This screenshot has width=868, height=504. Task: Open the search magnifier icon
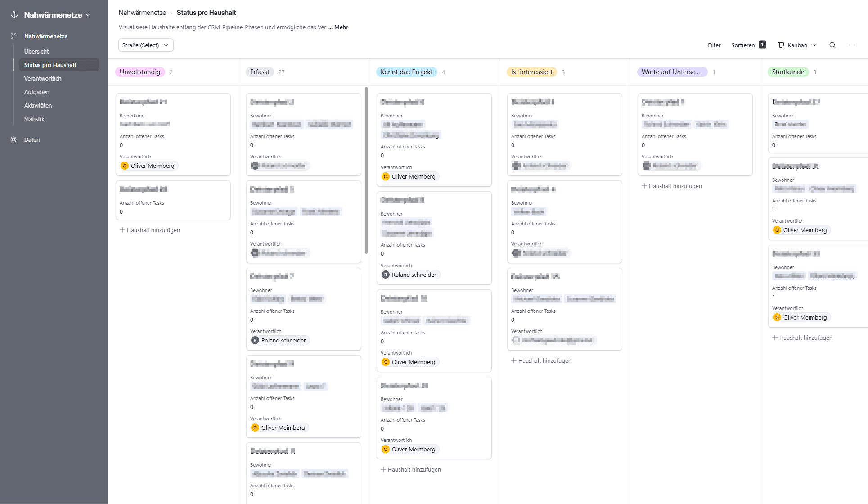832,45
